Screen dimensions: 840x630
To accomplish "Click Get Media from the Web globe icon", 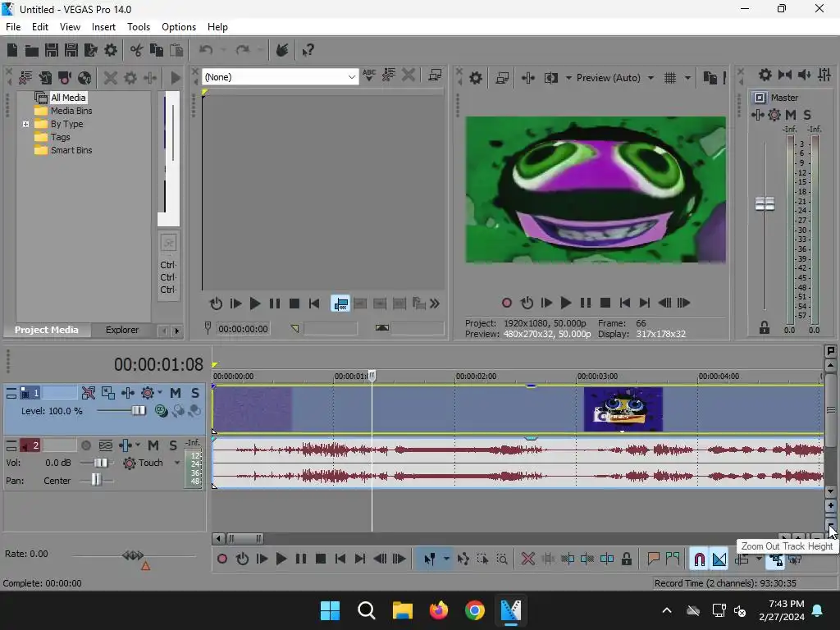I will 84,78.
